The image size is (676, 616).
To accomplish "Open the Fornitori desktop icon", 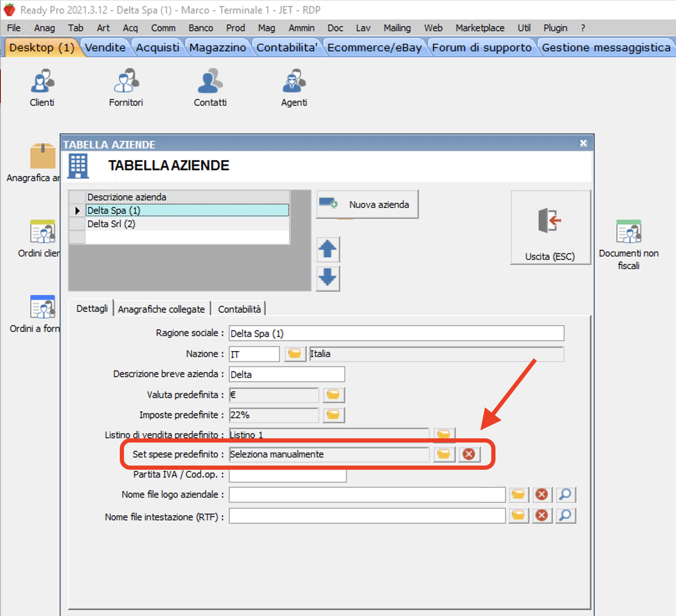I will pos(126,88).
